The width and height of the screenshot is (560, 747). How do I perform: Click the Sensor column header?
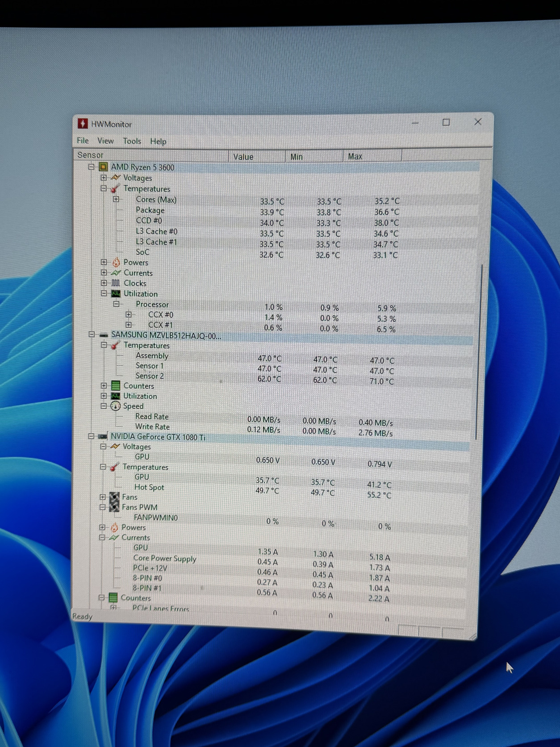click(151, 155)
